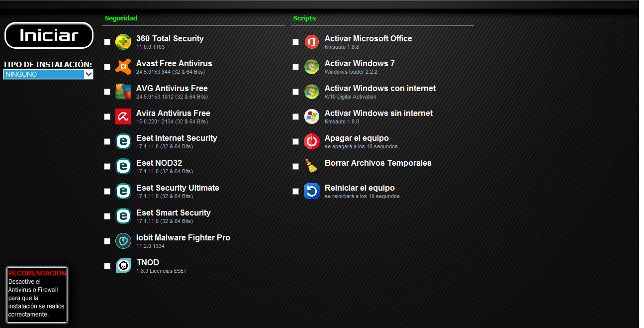Click the TNOD skull icon
The height and width of the screenshot is (328, 644).
click(x=123, y=266)
